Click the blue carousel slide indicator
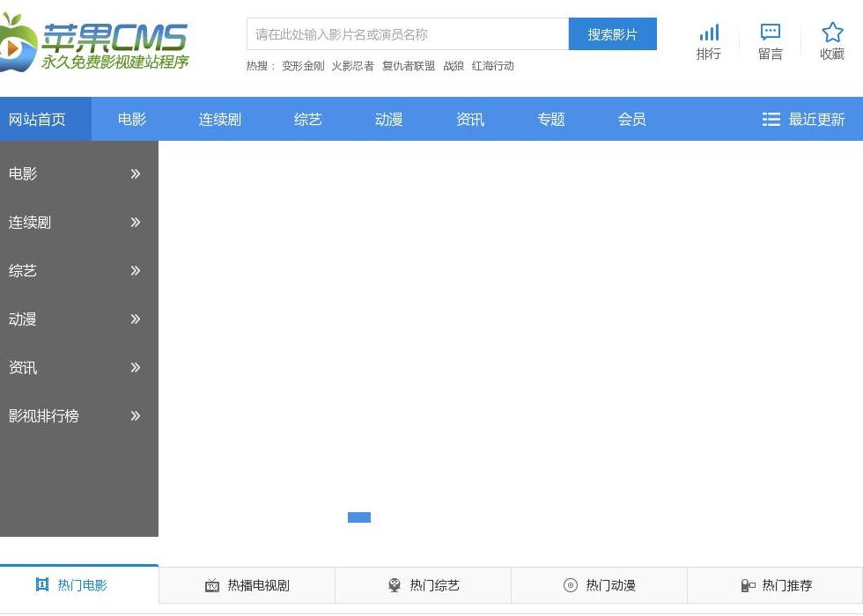 point(359,517)
